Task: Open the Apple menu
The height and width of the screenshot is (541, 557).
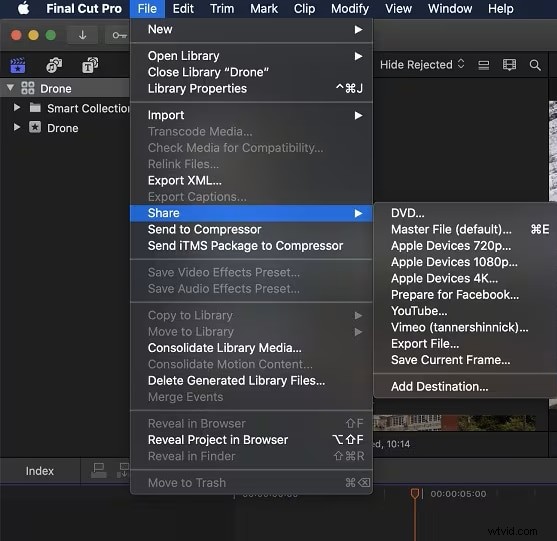Action: (23, 8)
